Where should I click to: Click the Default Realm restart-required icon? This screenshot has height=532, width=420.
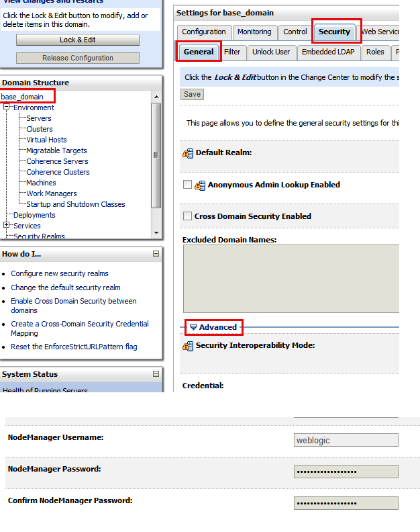188,153
